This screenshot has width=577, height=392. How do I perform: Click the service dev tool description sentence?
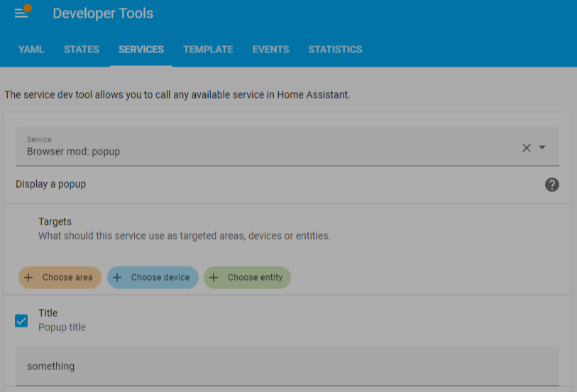pos(177,95)
